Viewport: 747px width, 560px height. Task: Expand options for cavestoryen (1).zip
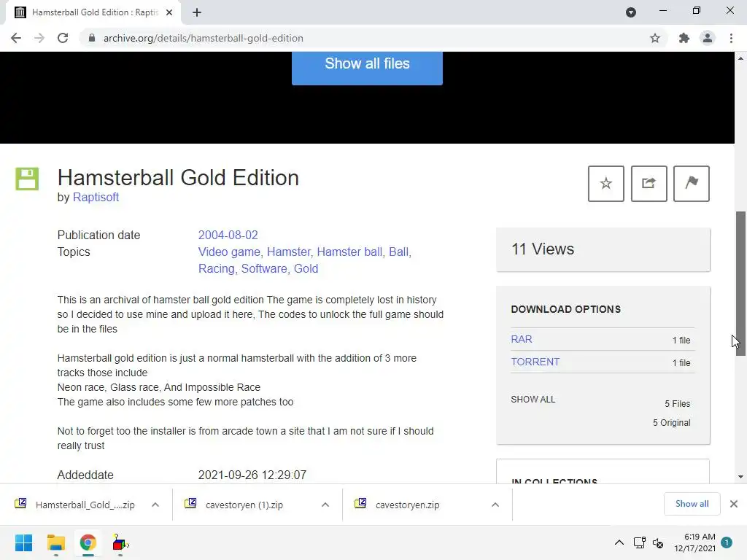coord(325,505)
